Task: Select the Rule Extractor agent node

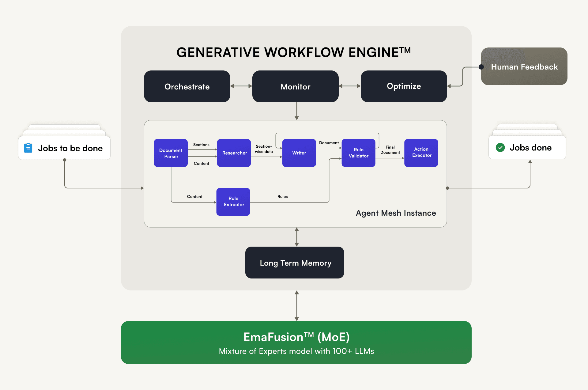Action: coord(233,202)
